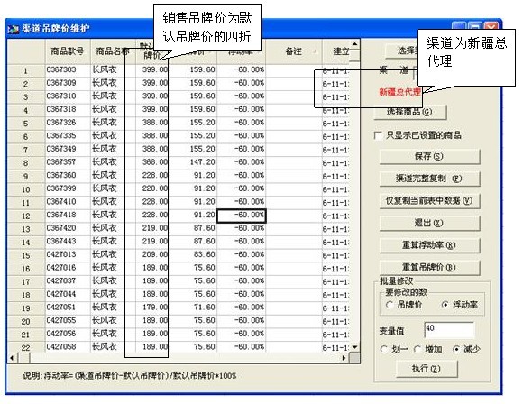The height and width of the screenshot is (404, 532).
Task: Choose the 减少 radio option
Action: [456, 349]
